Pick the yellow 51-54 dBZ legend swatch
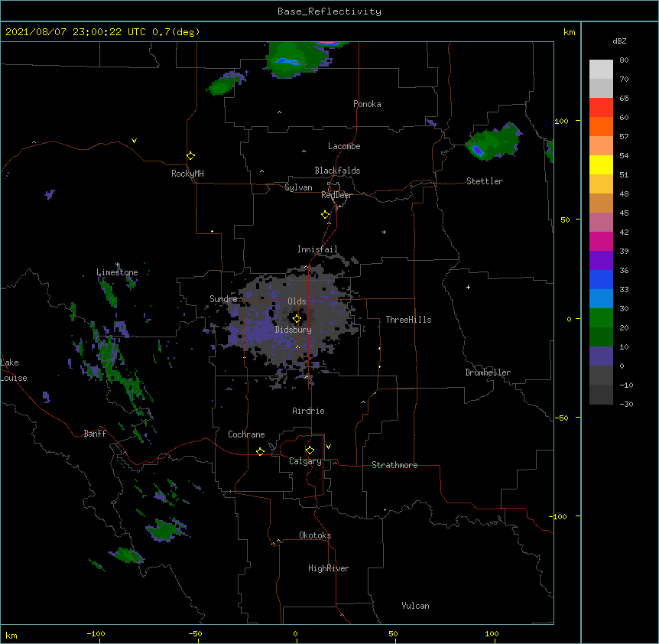The width and height of the screenshot is (659, 644). 601,165
